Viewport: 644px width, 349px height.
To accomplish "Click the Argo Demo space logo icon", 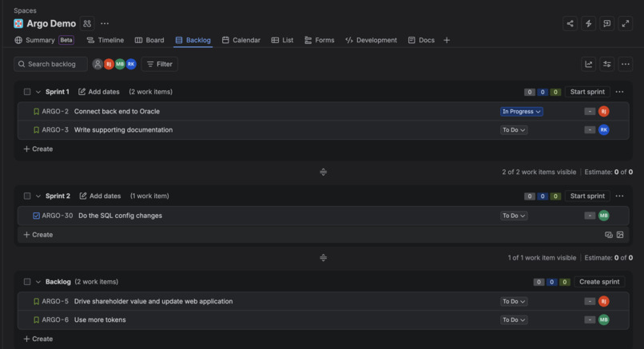I will click(x=18, y=23).
